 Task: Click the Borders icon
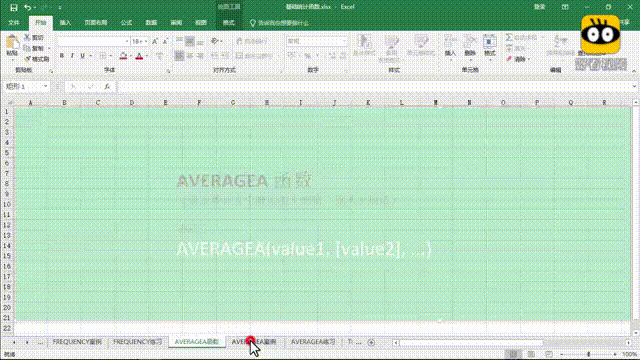tap(103, 56)
